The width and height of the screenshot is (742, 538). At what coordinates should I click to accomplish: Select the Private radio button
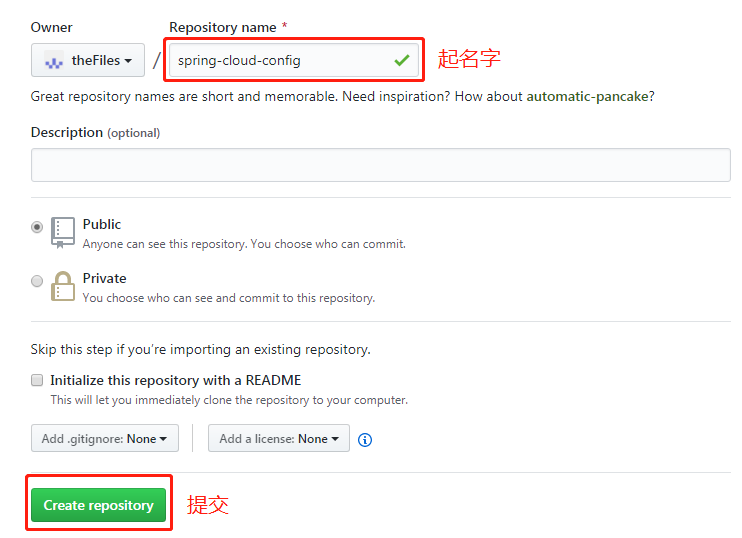click(37, 281)
